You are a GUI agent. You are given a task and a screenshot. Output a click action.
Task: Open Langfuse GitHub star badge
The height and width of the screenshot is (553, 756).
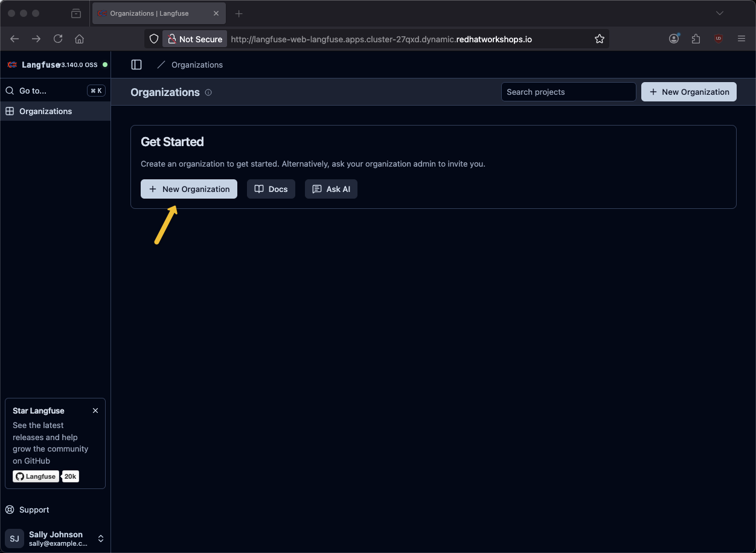coord(36,476)
